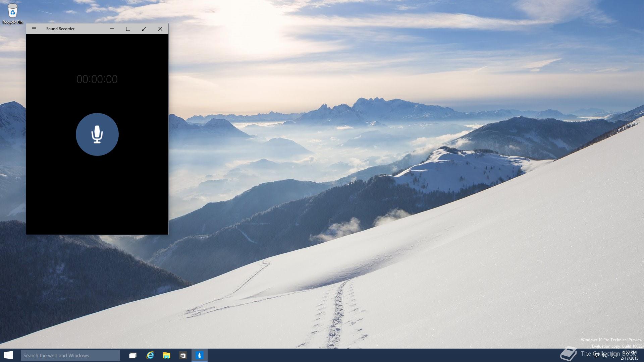
Task: Select the Sound Recorder taskbar icon
Action: click(200, 355)
